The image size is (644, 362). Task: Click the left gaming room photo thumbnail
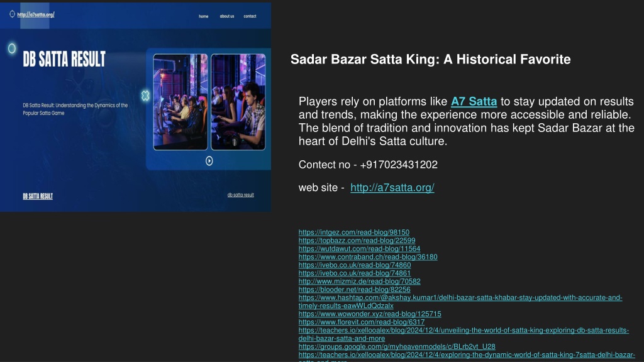(180, 102)
